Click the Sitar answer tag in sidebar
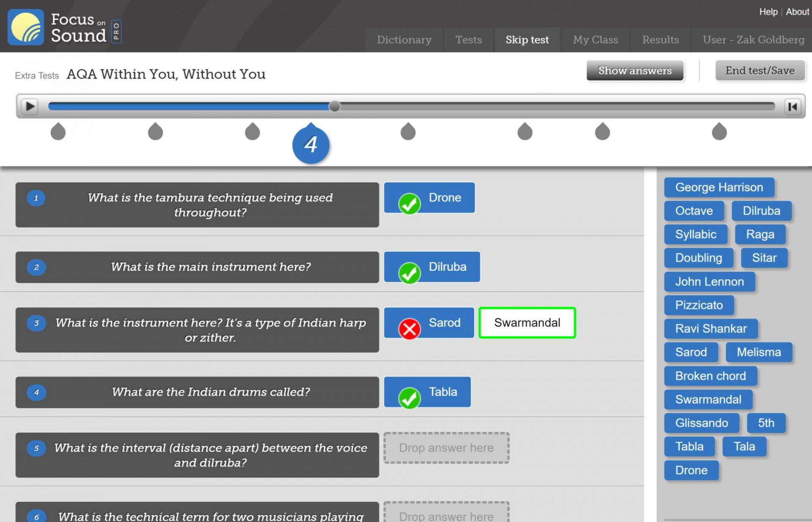Screen dimensions: 812x522 pyautogui.click(x=763, y=258)
